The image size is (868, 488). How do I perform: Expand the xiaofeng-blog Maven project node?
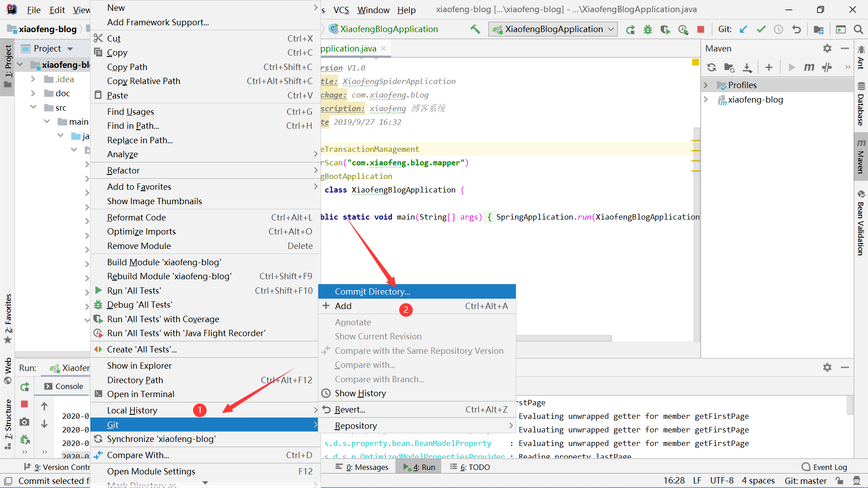point(706,99)
